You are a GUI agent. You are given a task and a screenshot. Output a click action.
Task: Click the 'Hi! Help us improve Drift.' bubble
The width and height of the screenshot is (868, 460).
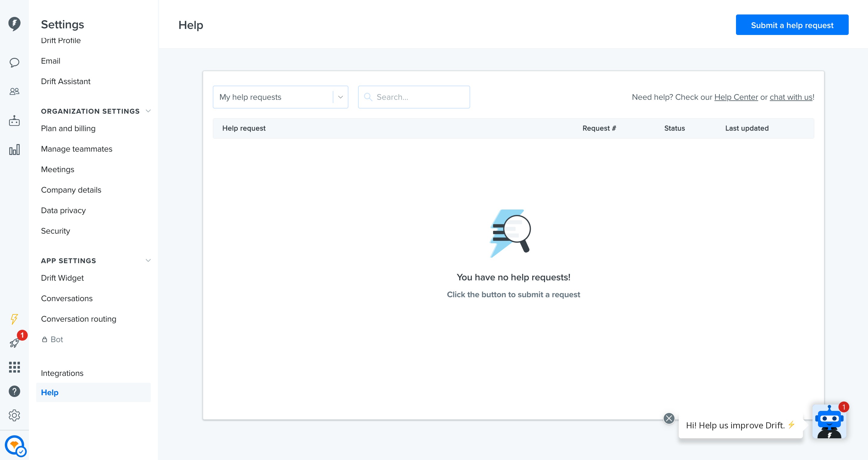[740, 425]
